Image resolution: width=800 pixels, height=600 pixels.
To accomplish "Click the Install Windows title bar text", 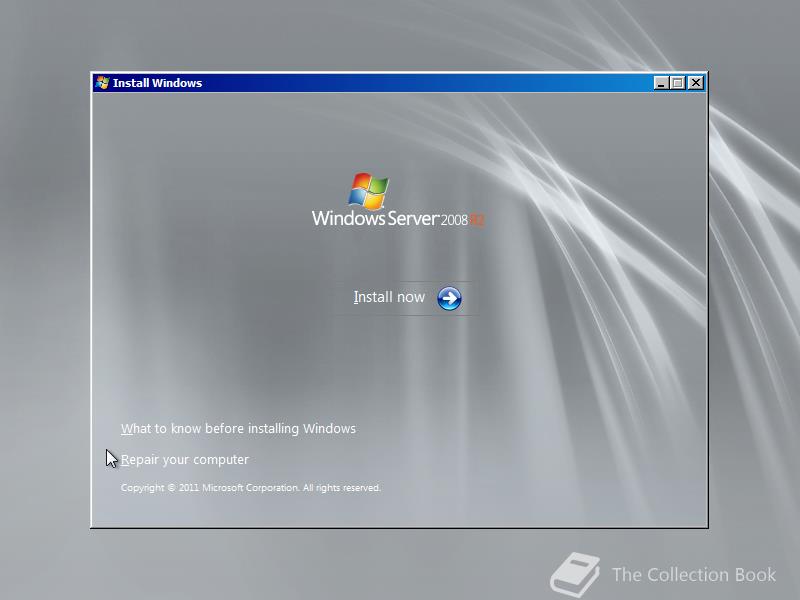I will pos(157,83).
